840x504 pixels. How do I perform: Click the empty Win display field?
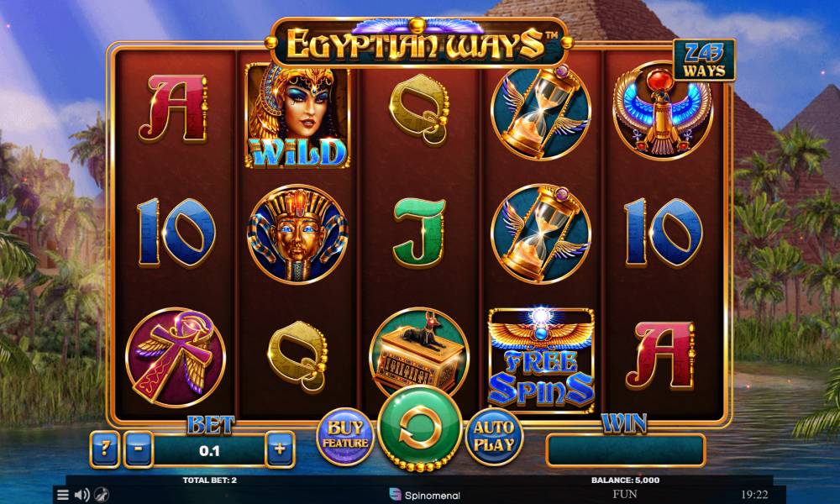pyautogui.click(x=625, y=450)
